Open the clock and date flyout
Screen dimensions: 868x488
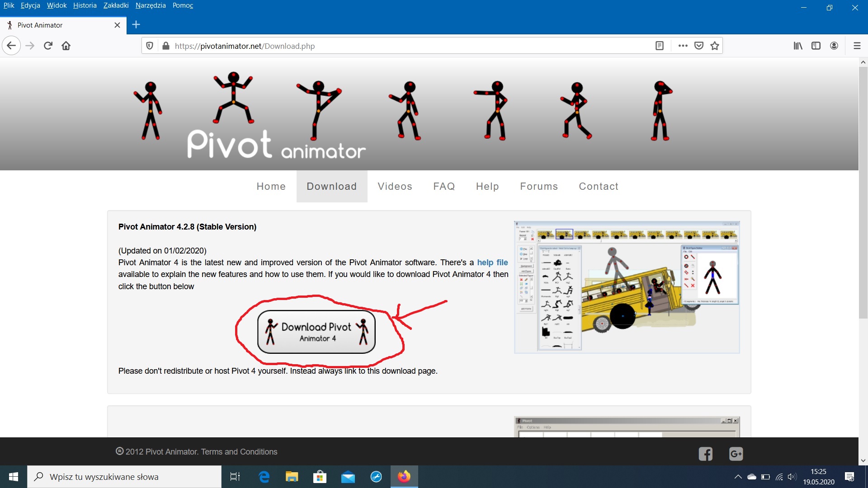pyautogui.click(x=819, y=477)
